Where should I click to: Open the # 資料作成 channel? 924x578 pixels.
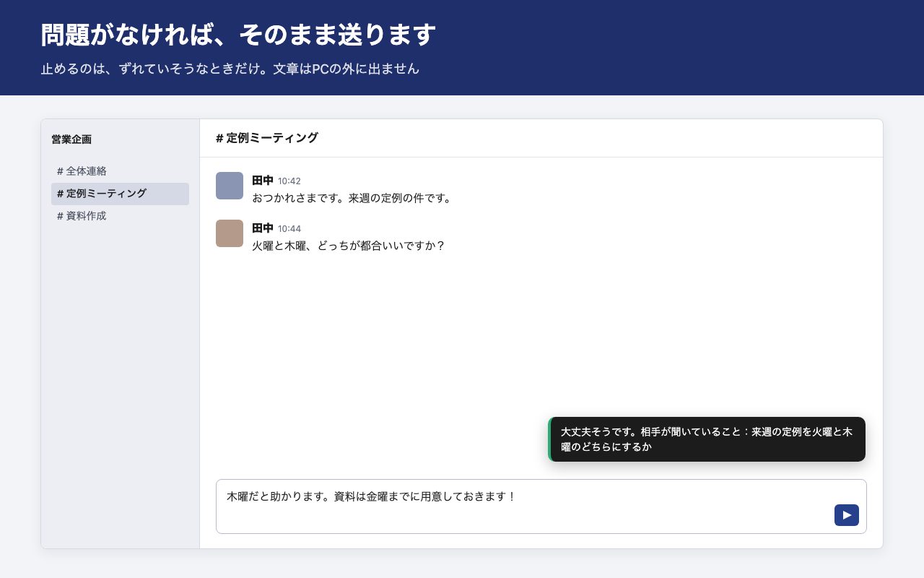[x=120, y=216]
